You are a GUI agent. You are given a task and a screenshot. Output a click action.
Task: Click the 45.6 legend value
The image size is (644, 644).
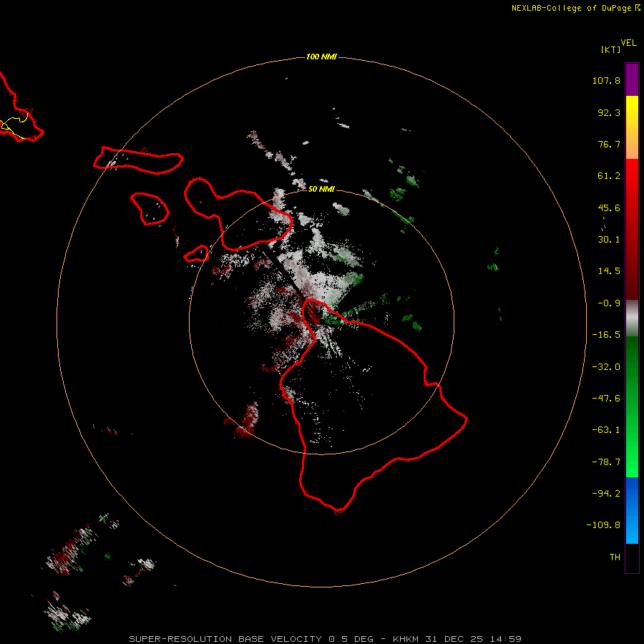[609, 208]
